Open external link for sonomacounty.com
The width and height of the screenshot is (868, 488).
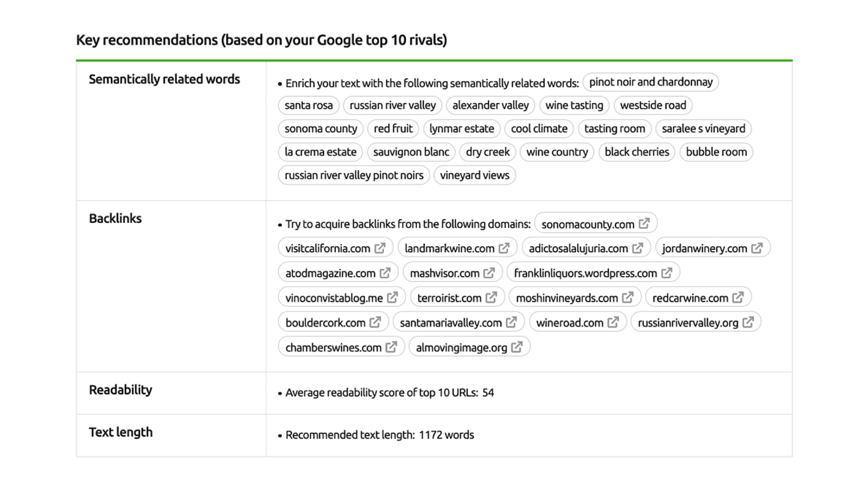pos(644,223)
